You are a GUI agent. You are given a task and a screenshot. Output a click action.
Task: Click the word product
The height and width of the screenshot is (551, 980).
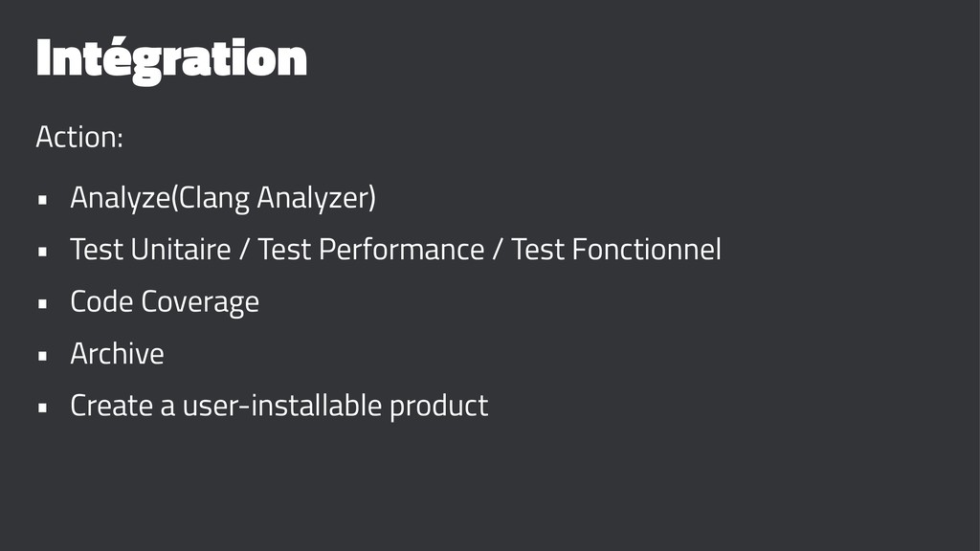tap(437, 408)
